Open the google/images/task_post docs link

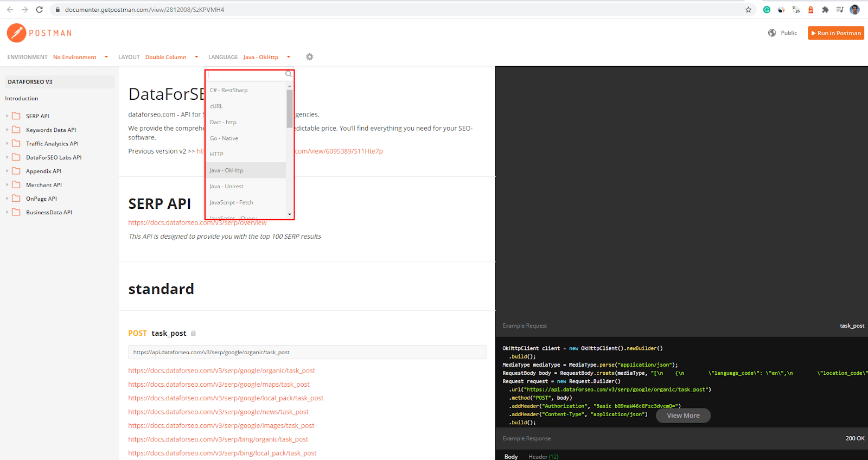coord(221,426)
